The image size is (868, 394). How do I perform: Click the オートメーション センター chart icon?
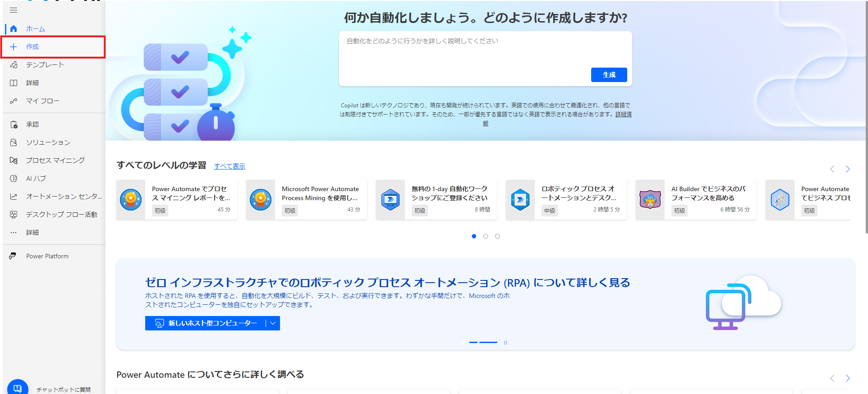tap(14, 197)
